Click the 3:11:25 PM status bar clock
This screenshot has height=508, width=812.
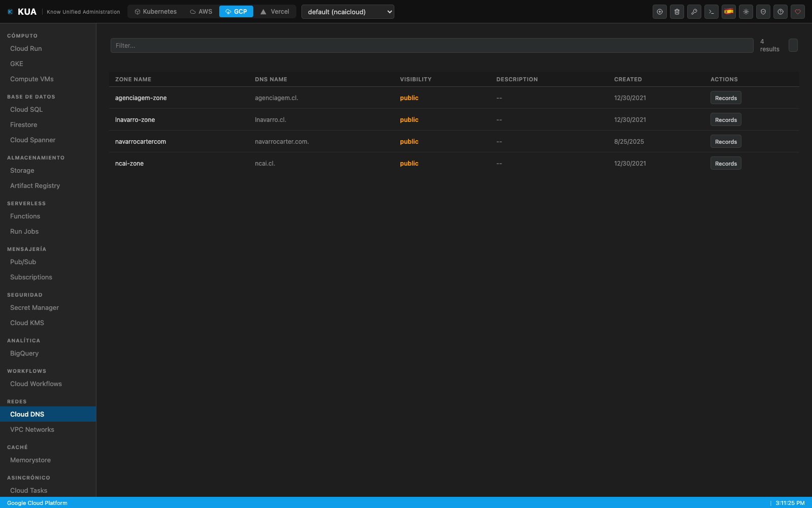tap(790, 503)
